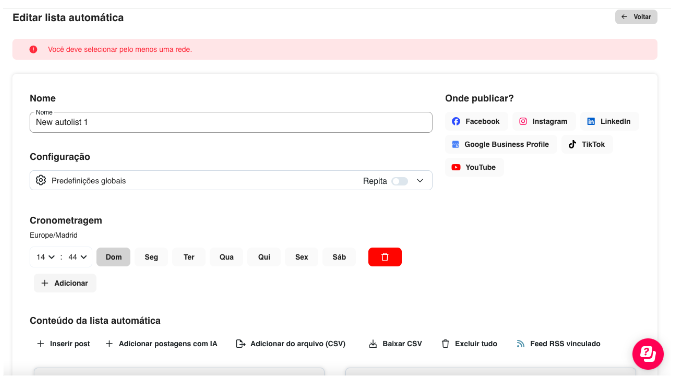
Task: Expand the Configuração settings chevron
Action: [x=420, y=181]
